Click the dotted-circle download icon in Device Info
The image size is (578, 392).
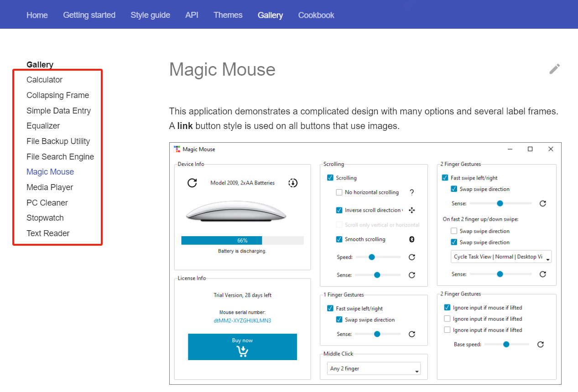click(293, 183)
